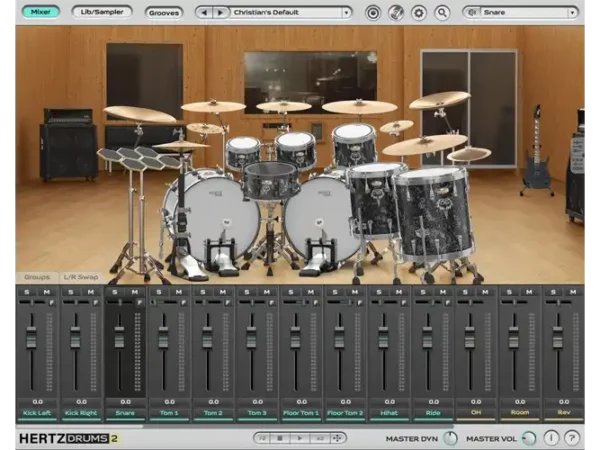Click the Tom 2 pan slider
The height and width of the screenshot is (450, 600).
point(209,303)
